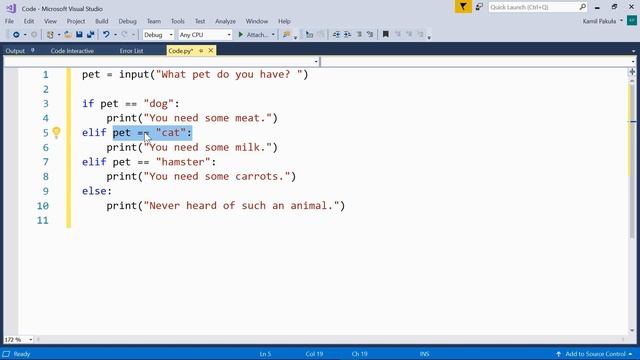Click the Quick Launch magnifier icon
The width and height of the screenshot is (640, 360).
pos(582,7)
